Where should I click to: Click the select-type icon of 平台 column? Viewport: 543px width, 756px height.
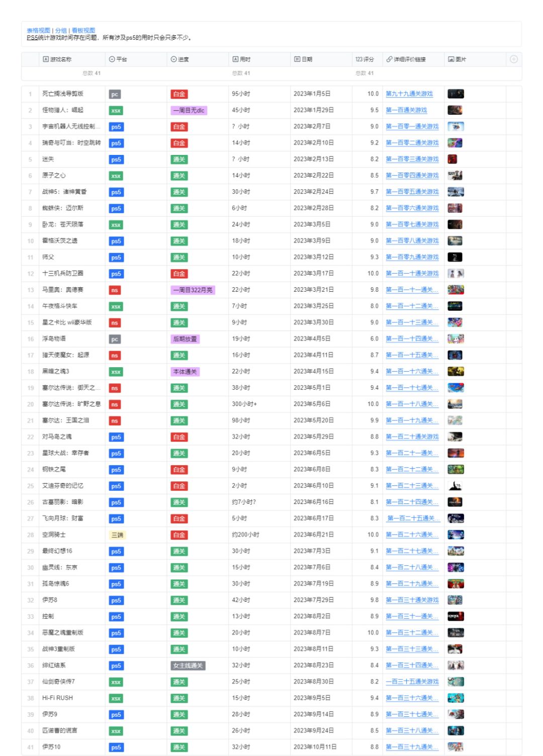112,59
